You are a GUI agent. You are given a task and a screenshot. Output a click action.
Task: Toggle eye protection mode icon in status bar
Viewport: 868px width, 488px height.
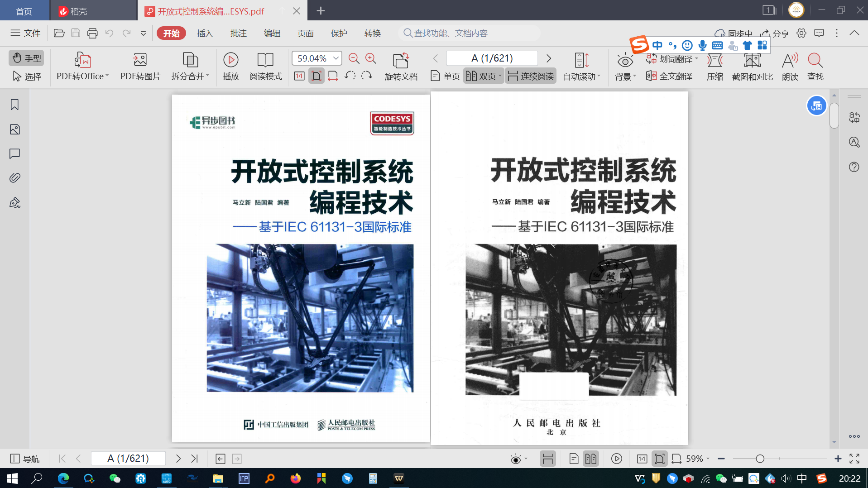pyautogui.click(x=515, y=459)
